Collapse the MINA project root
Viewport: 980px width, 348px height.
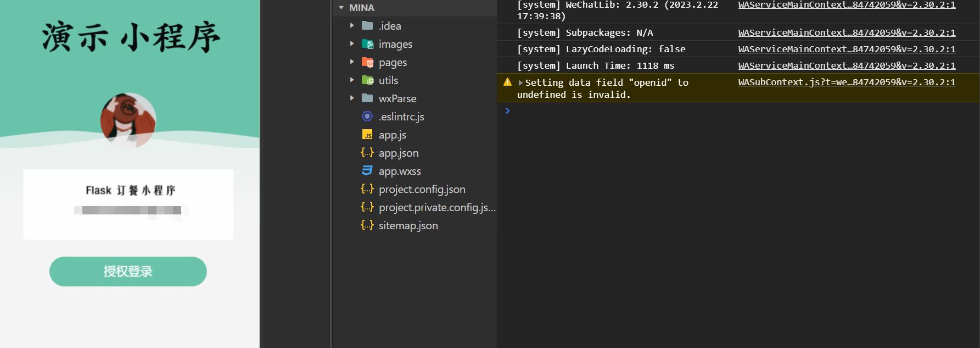tap(341, 8)
